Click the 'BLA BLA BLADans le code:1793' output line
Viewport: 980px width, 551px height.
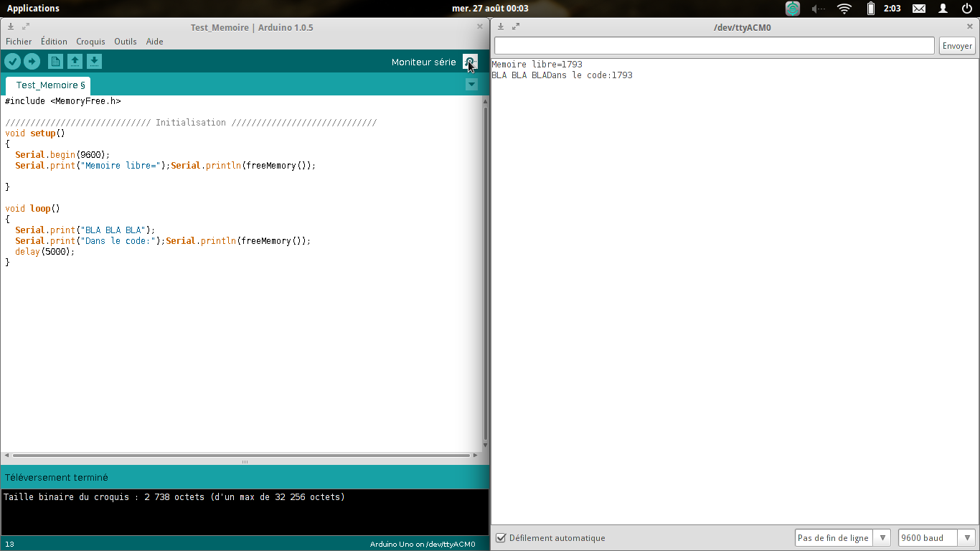tap(562, 75)
